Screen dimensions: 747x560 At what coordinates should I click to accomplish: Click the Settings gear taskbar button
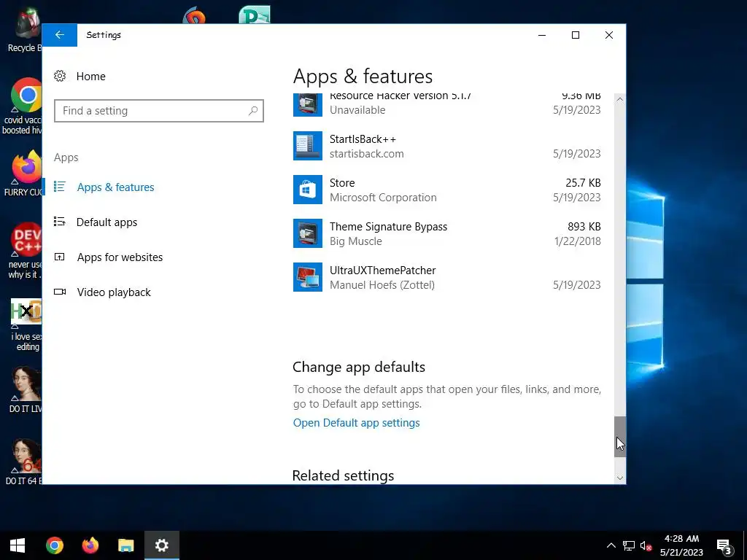point(161,545)
